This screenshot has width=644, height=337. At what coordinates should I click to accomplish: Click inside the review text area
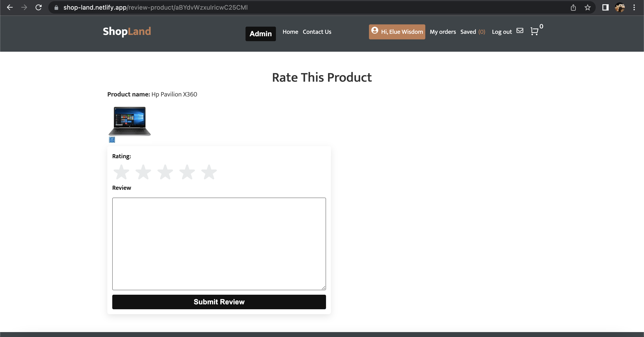[219, 244]
